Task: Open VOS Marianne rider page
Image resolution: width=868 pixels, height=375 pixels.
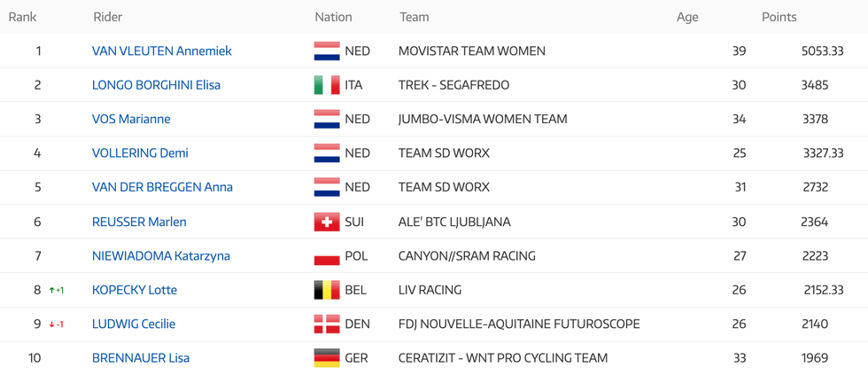Action: pyautogui.click(x=131, y=119)
